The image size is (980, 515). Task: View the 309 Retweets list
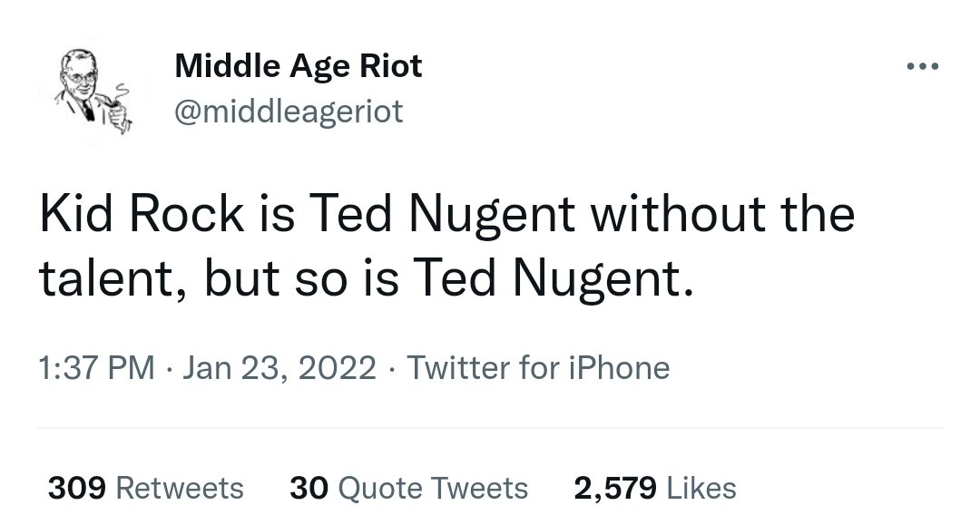(145, 488)
